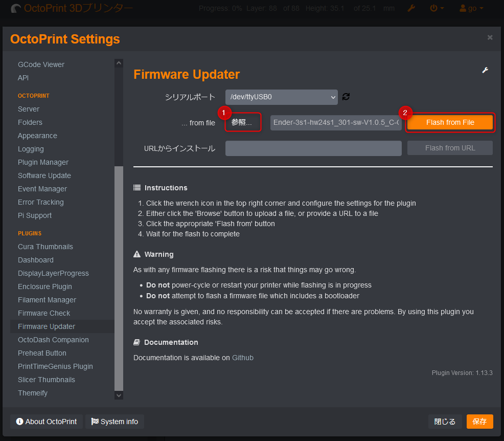The height and width of the screenshot is (441, 504).
Task: Close the OctoPrint Settings dialog with X
Action: (490, 38)
